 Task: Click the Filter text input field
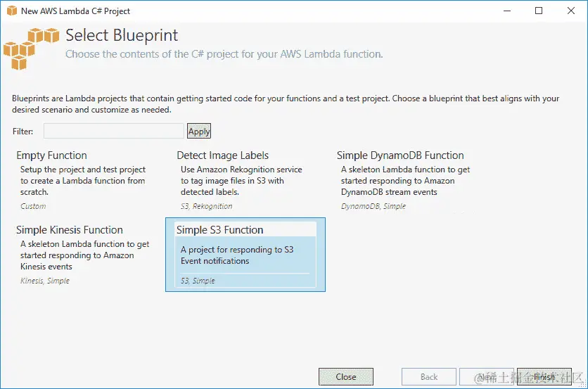coord(114,131)
